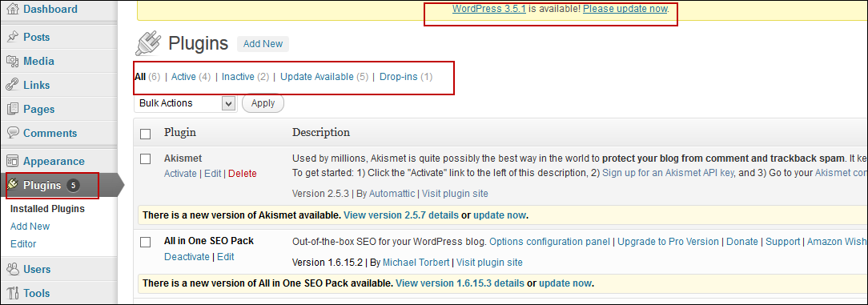Filter plugins by Update Available
This screenshot has width=868, height=305.
[x=316, y=77]
